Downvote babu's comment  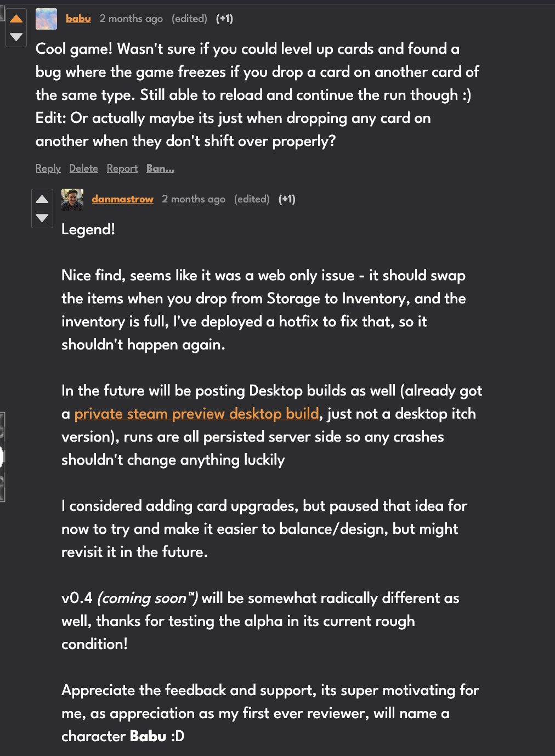16,37
